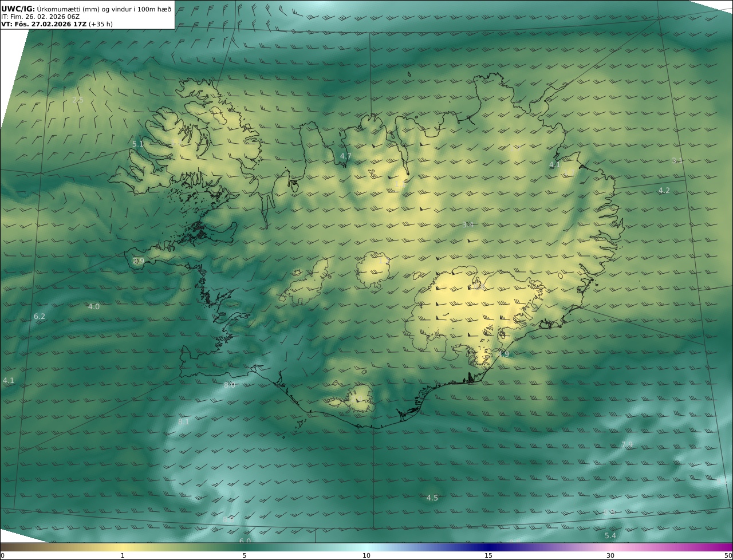Pick the 4.9 value label
The width and height of the screenshot is (733, 560).
[503, 354]
